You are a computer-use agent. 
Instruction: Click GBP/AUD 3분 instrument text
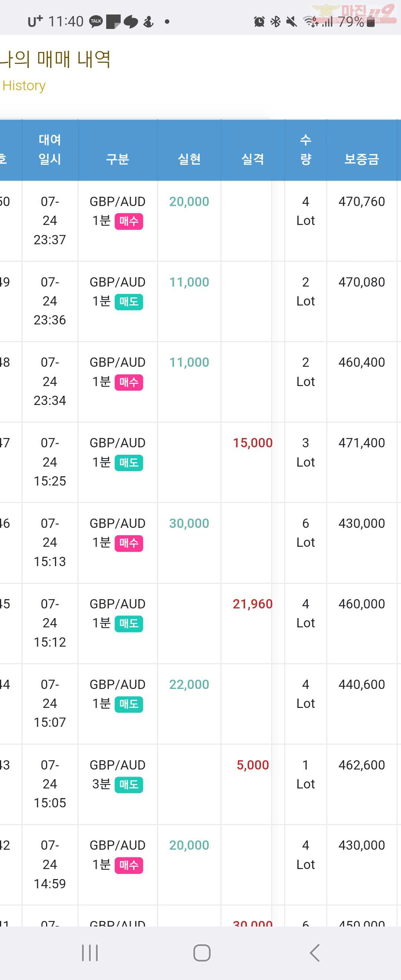[118, 774]
